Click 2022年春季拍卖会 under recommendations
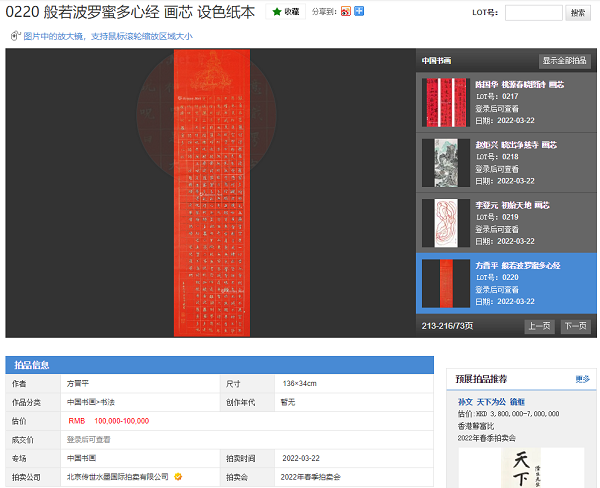600x488 pixels. (x=487, y=438)
